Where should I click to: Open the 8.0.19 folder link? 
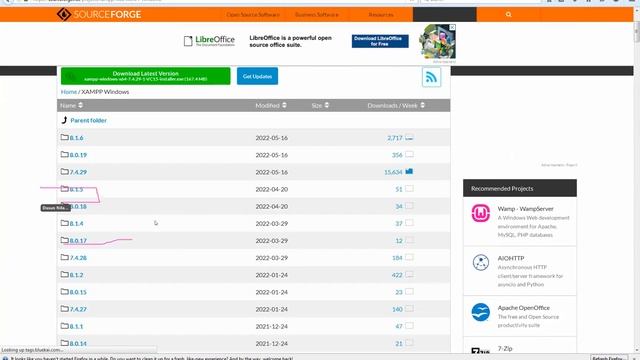click(78, 155)
